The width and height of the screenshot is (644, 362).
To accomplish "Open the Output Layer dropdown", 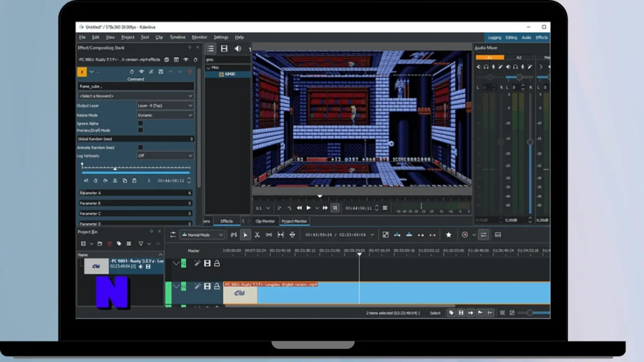I will (165, 106).
